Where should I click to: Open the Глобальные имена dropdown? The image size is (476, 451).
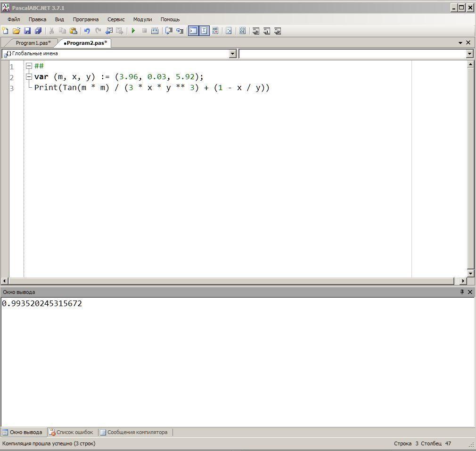tap(232, 54)
